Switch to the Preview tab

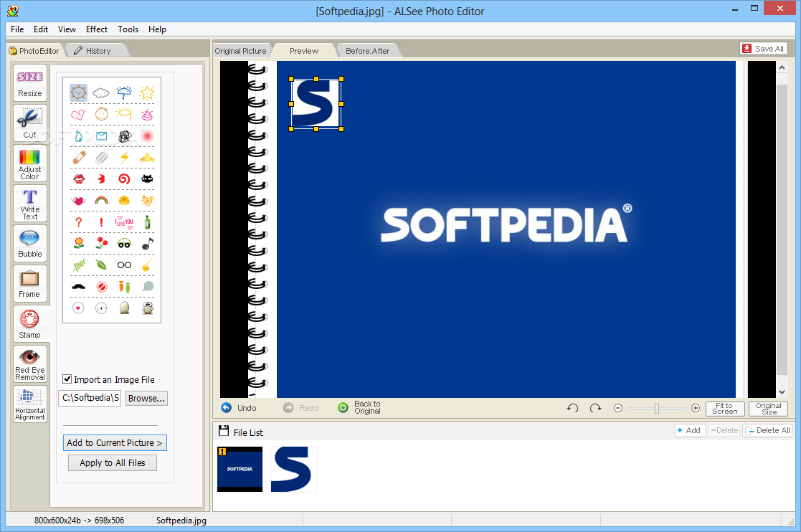pyautogui.click(x=304, y=50)
